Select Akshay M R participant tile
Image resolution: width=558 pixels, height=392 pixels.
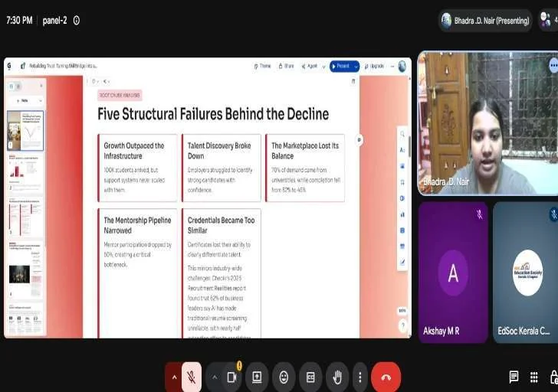click(x=453, y=273)
